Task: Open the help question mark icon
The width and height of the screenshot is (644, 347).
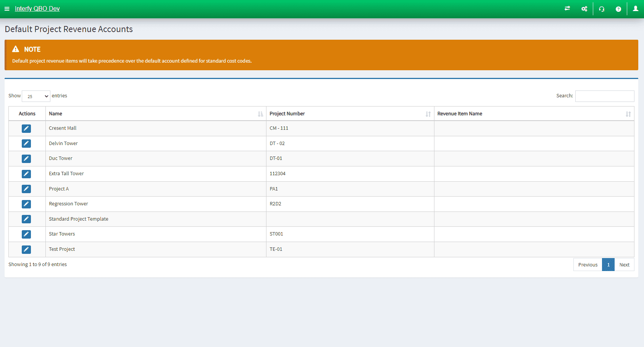Action: (x=618, y=9)
